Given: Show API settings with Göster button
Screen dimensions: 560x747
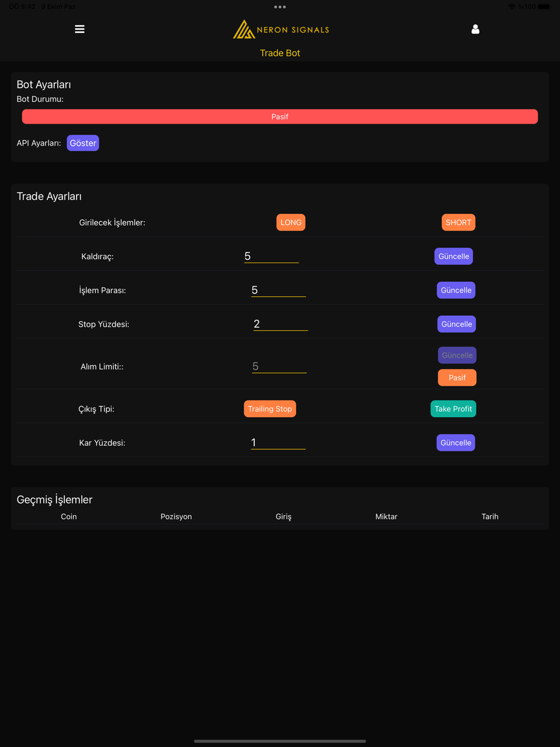Looking at the screenshot, I should (83, 143).
